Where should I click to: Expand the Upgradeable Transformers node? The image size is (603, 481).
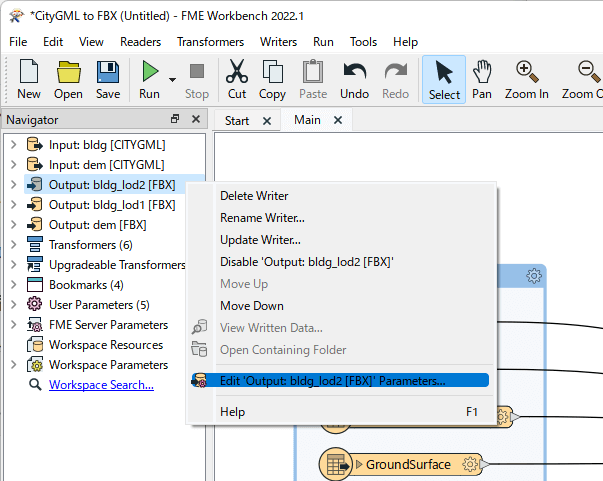[13, 265]
